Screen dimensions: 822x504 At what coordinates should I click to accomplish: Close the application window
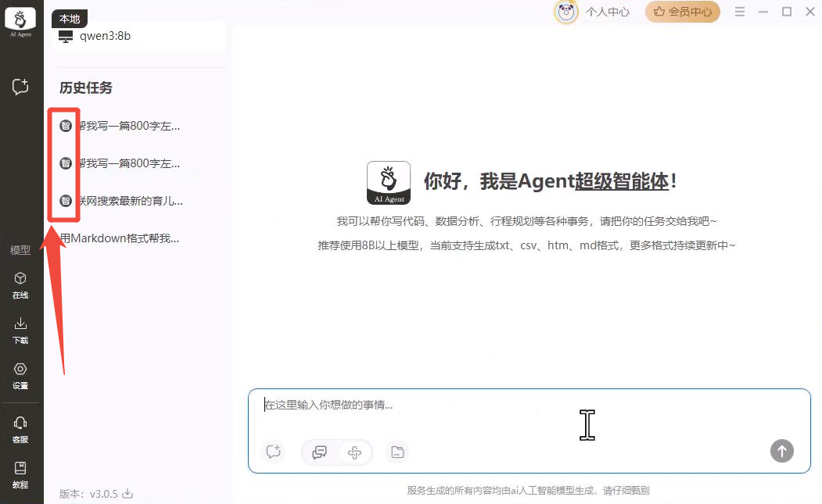810,12
